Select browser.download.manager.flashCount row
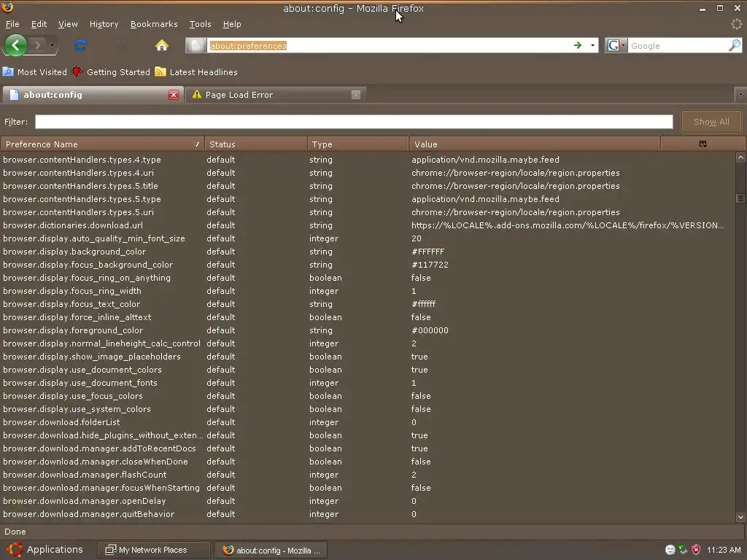The height and width of the screenshot is (560, 747). [368, 475]
